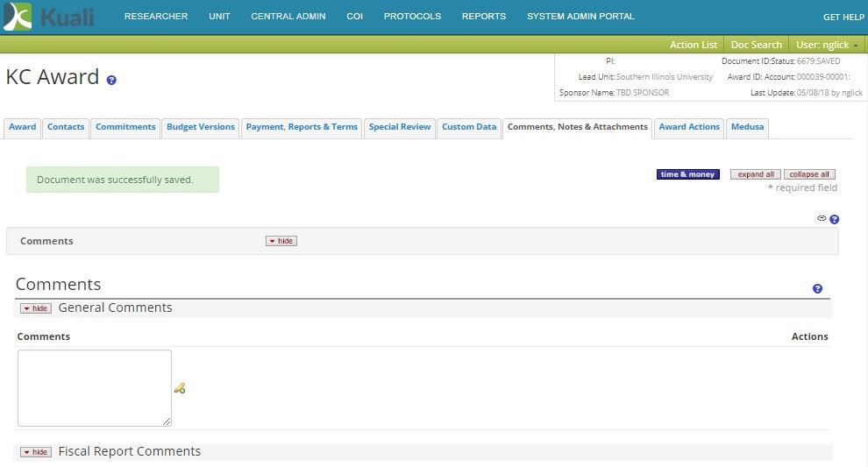Click the link icon above Comments panel
The width and height of the screenshot is (868, 467).
point(822,218)
